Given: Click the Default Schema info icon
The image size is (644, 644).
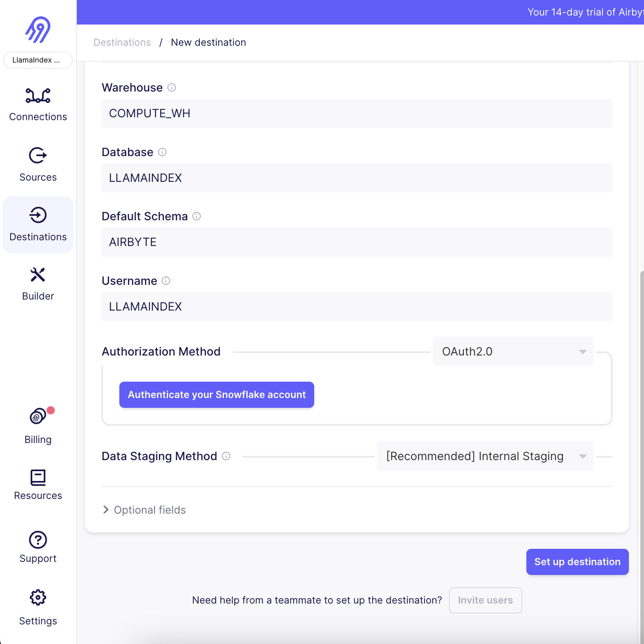Looking at the screenshot, I should 197,217.
